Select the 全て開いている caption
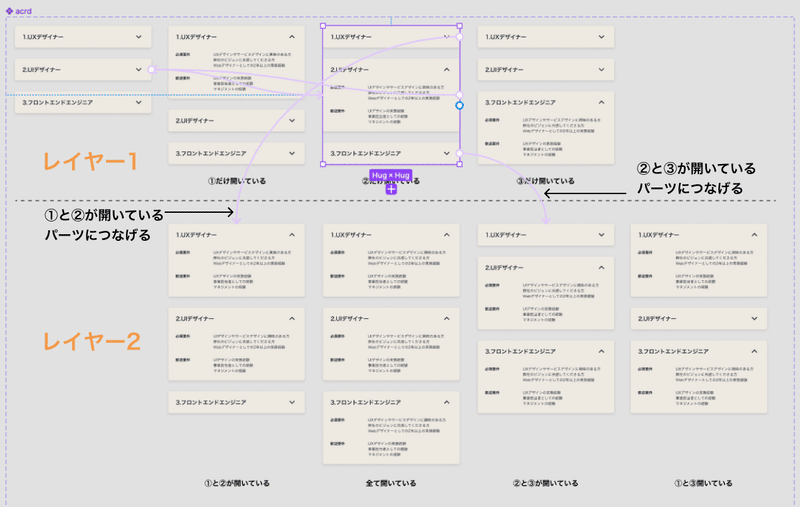 pos(391,483)
